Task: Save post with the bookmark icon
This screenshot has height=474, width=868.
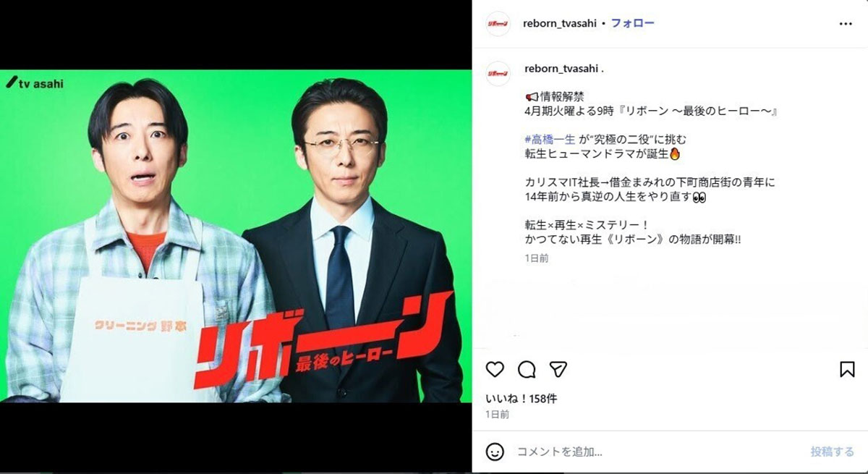Action: [x=847, y=369]
